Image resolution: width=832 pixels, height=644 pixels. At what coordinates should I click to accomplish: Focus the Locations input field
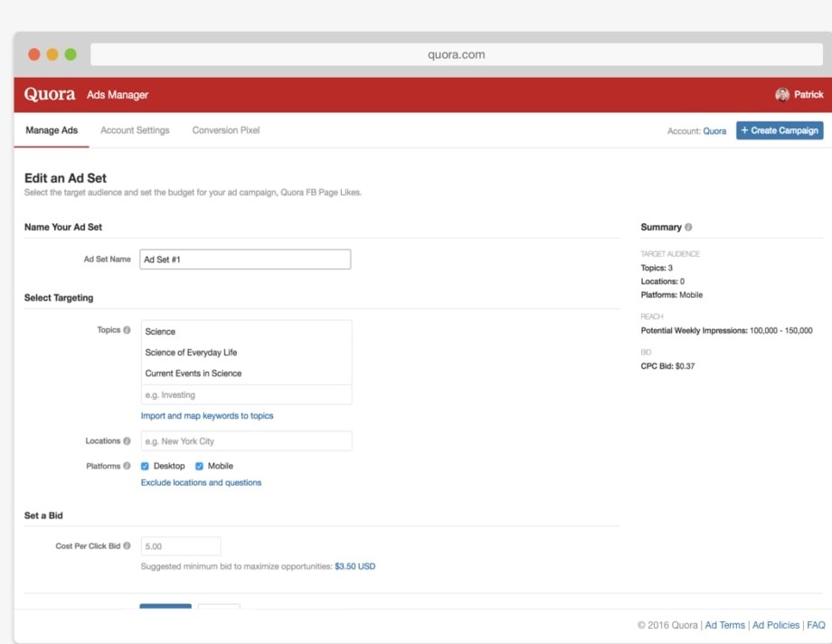point(246,441)
